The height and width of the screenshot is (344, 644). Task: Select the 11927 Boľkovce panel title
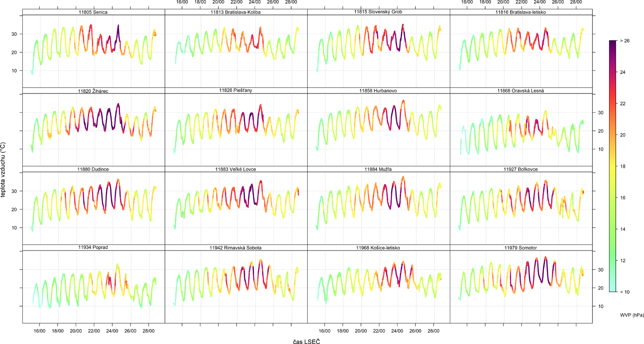point(521,169)
